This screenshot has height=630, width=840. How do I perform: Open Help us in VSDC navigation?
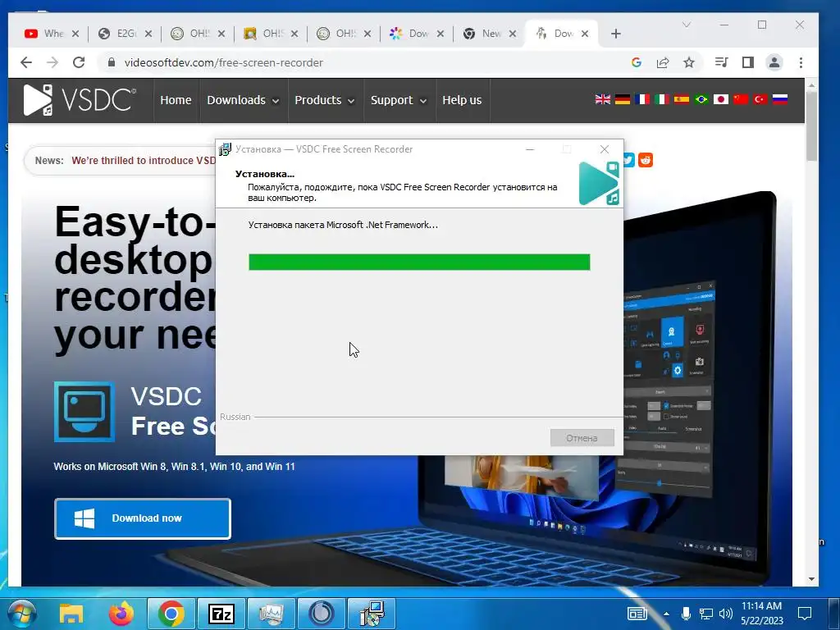click(x=462, y=100)
